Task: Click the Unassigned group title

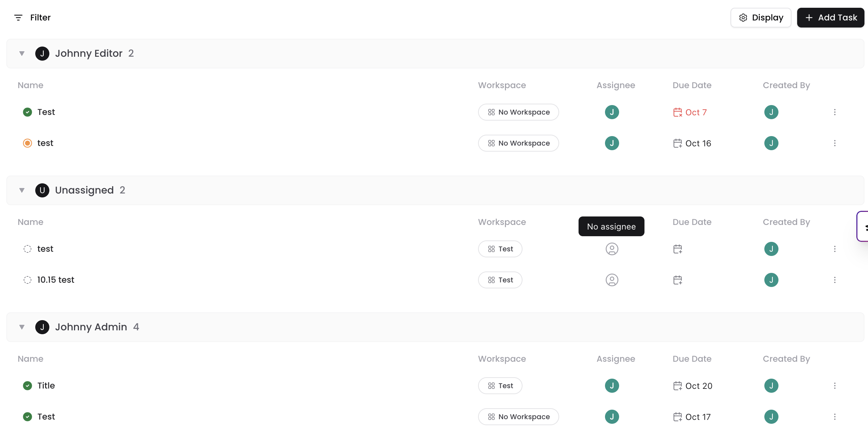Action: [x=84, y=190]
